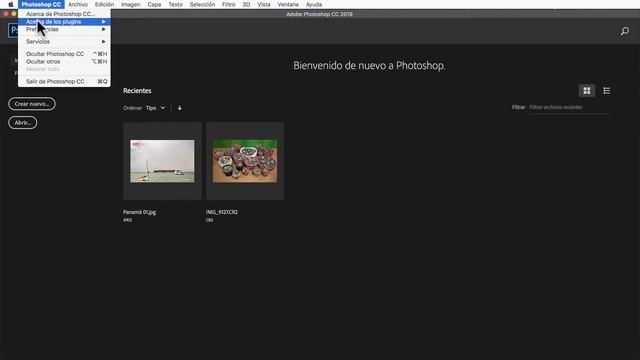This screenshot has height=360, width=640.
Task: Open the Vista menu
Action: coord(264,4)
